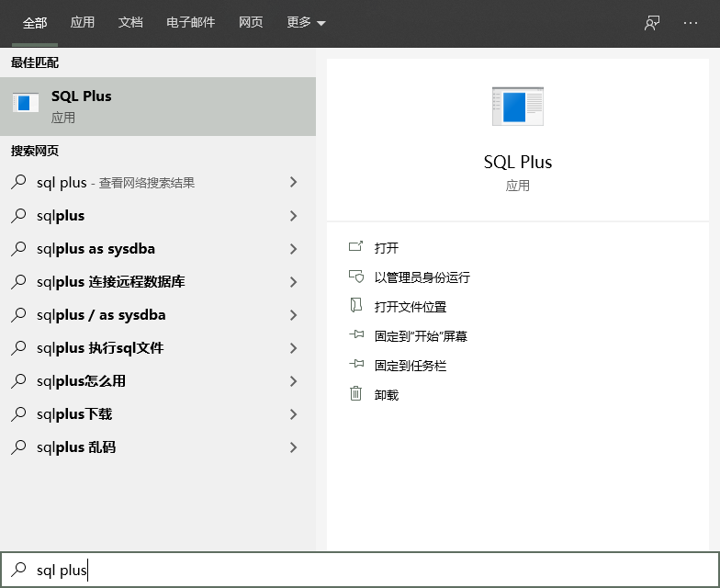Click the run as administrator shield icon
Viewport: 720px width, 588px height.
356,277
